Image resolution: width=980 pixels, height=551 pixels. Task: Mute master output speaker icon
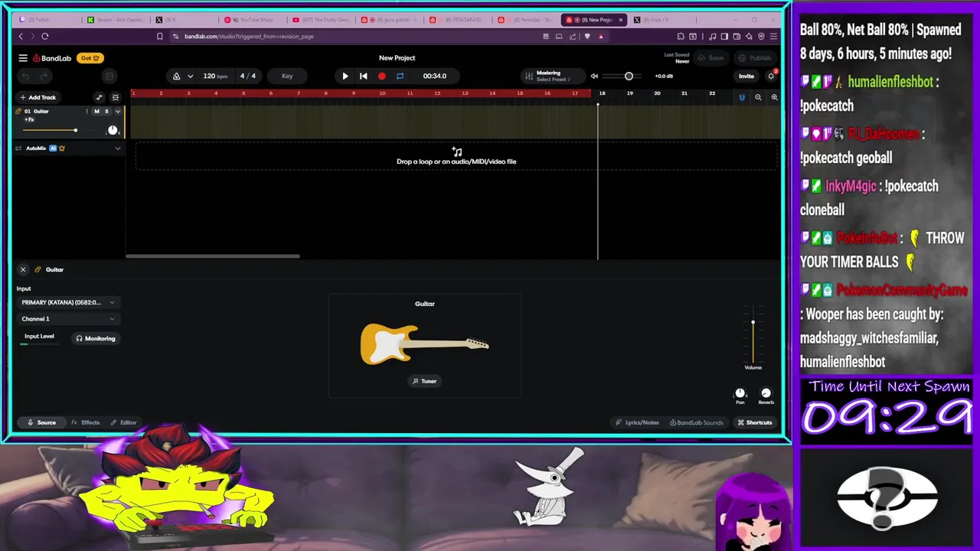click(x=594, y=76)
